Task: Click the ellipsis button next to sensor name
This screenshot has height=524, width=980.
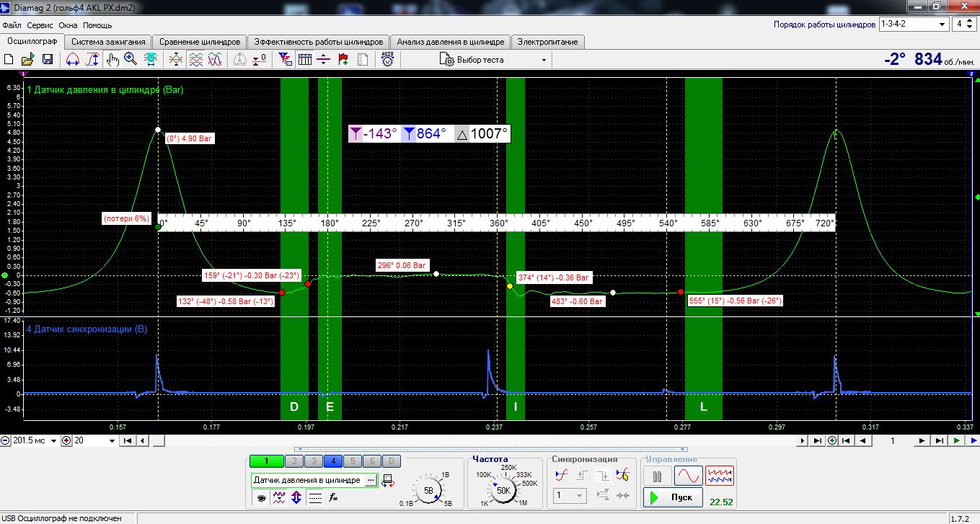Action: coord(371,480)
